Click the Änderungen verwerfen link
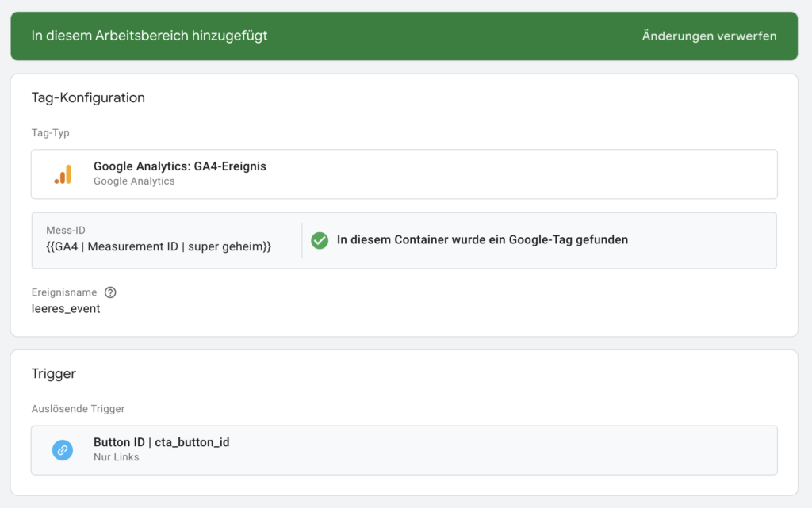 coord(709,36)
